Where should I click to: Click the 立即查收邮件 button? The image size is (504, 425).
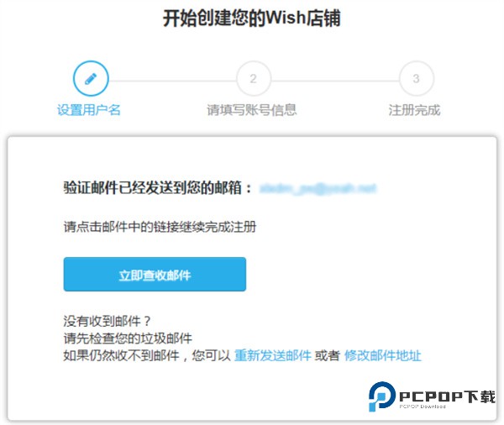coord(155,274)
